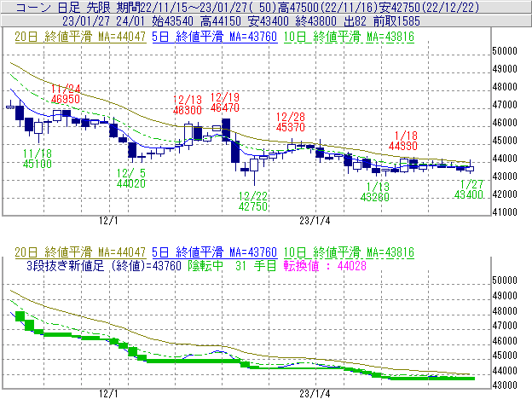
Task: Click the first green new-price block in lower chart
Action: tap(20, 316)
